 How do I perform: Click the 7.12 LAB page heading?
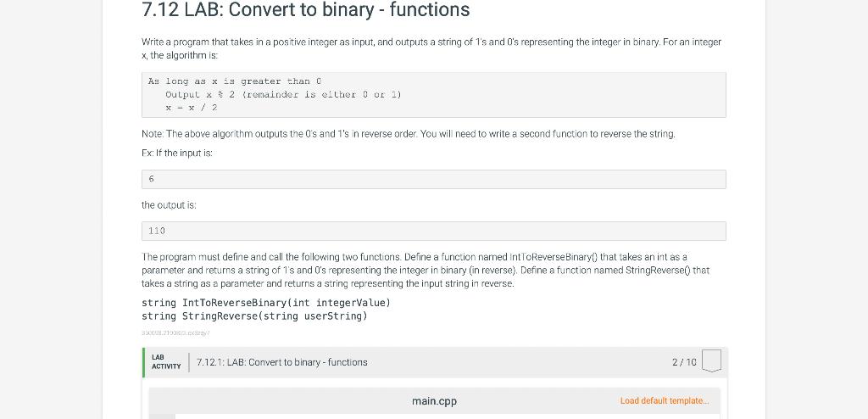305,9
